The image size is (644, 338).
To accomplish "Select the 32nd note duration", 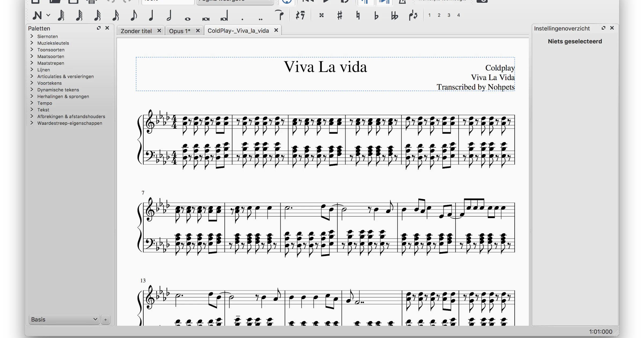I will [97, 15].
